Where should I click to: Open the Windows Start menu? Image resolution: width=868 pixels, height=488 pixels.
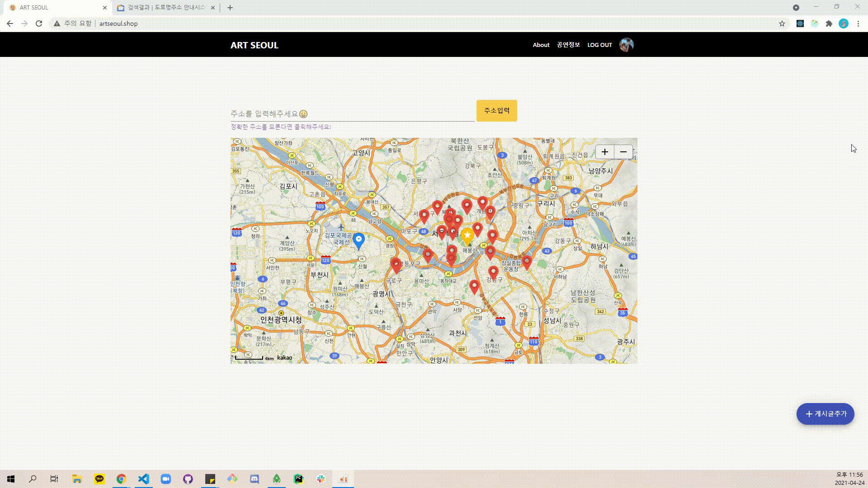[11, 479]
